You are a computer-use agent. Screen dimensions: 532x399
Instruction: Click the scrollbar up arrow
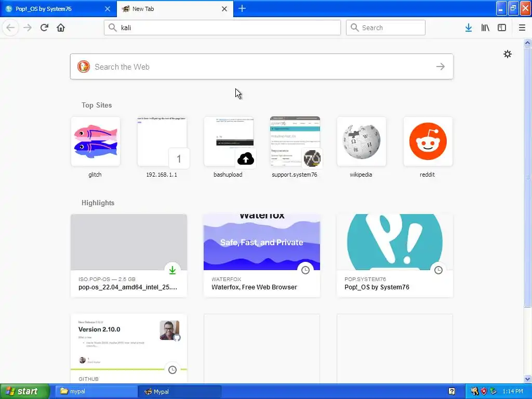pyautogui.click(x=528, y=43)
